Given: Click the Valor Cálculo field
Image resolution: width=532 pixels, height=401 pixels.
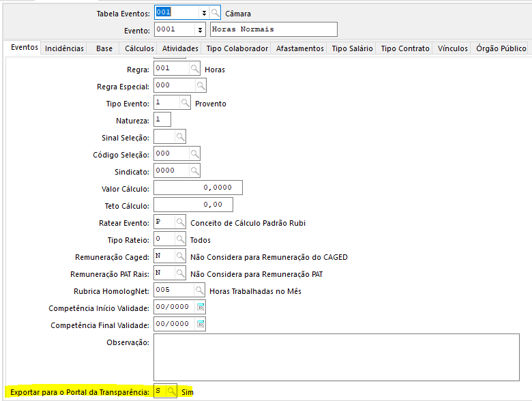Looking at the screenshot, I should click(198, 188).
